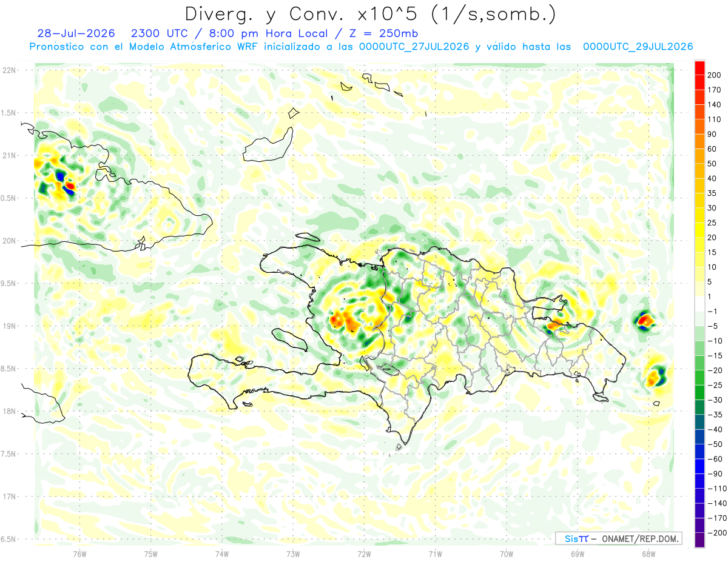Viewport: 728px width, 562px height.
Task: Click the 22N latitude label
Action: [9, 70]
